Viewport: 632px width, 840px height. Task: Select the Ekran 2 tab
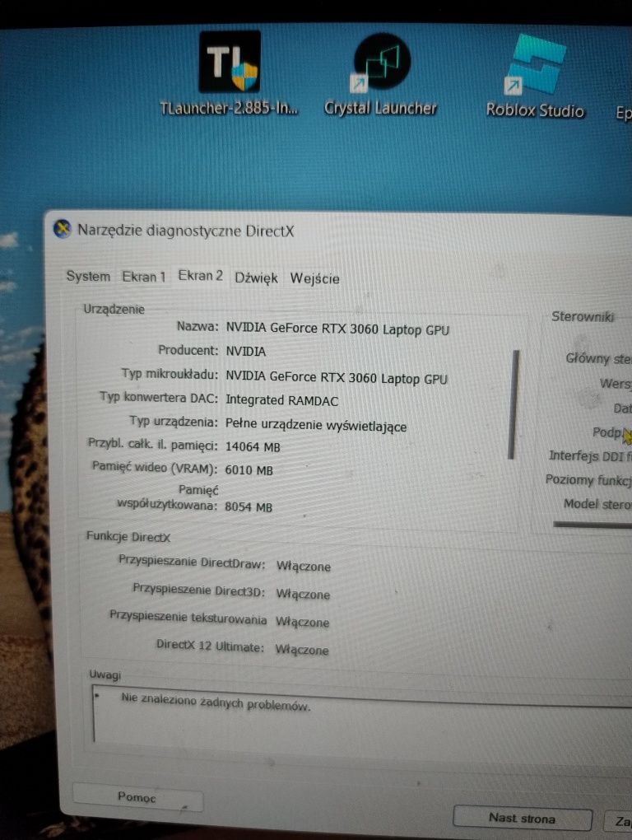pos(201,276)
